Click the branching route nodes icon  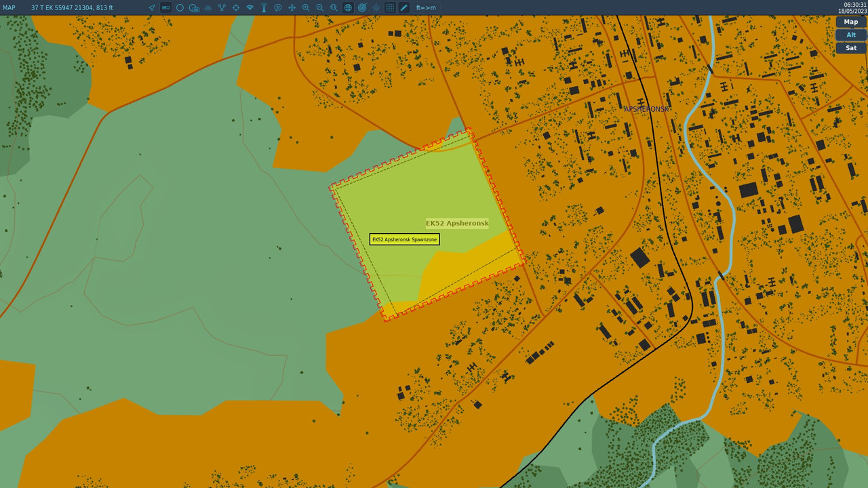(x=222, y=7)
